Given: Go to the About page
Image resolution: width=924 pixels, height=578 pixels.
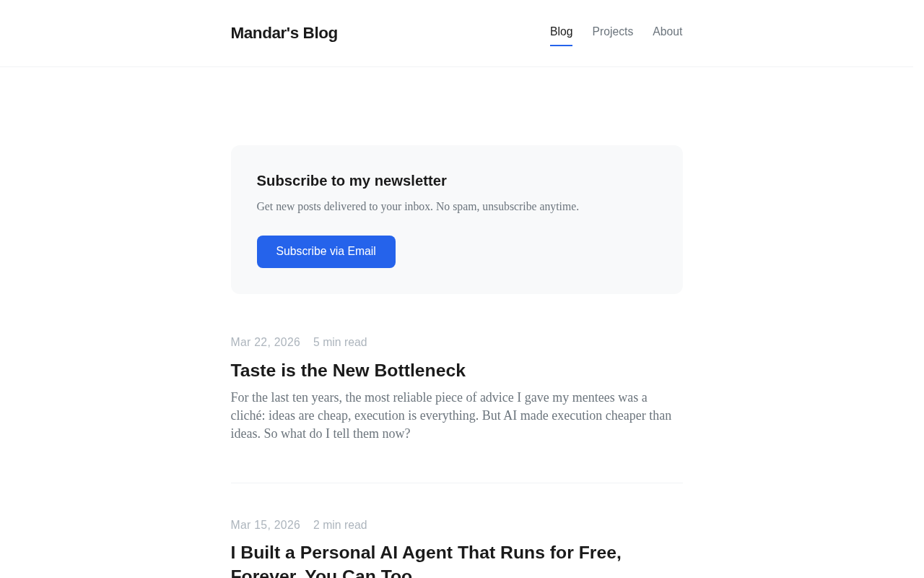Looking at the screenshot, I should point(667,32).
